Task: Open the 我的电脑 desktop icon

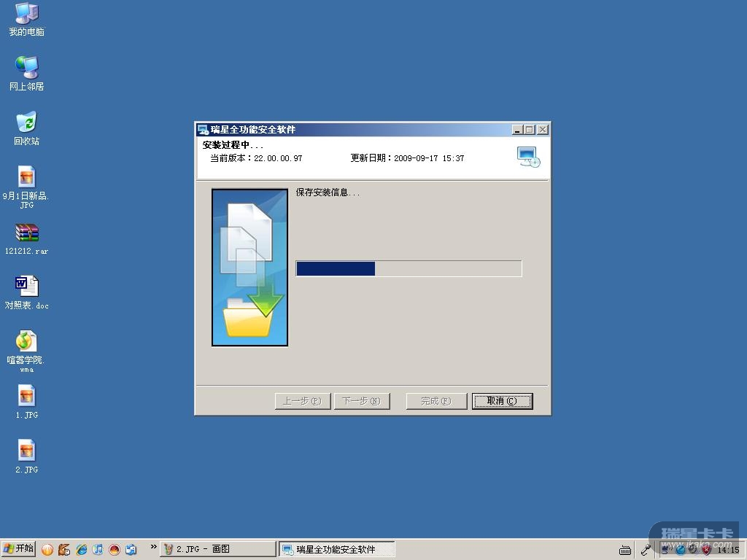Action: pyautogui.click(x=27, y=20)
